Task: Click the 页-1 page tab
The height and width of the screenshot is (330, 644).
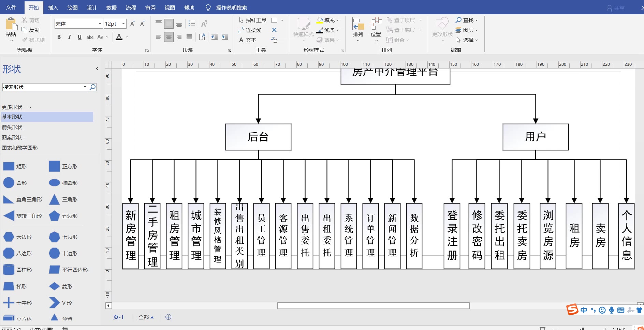Action: (x=118, y=317)
